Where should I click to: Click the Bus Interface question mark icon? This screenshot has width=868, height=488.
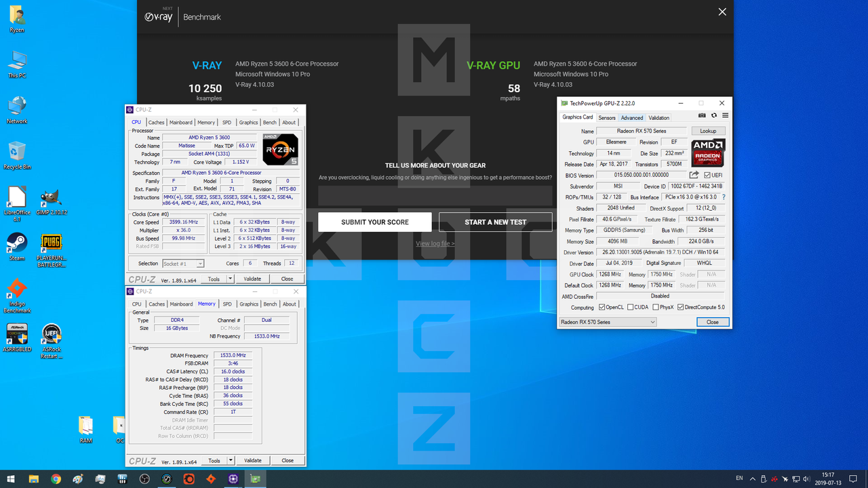724,197
